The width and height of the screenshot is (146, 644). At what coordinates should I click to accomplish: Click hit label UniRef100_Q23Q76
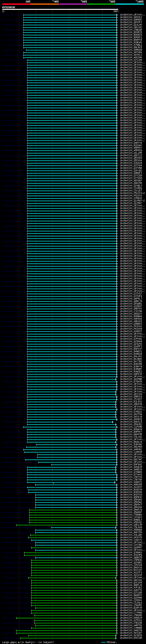pos(131,636)
